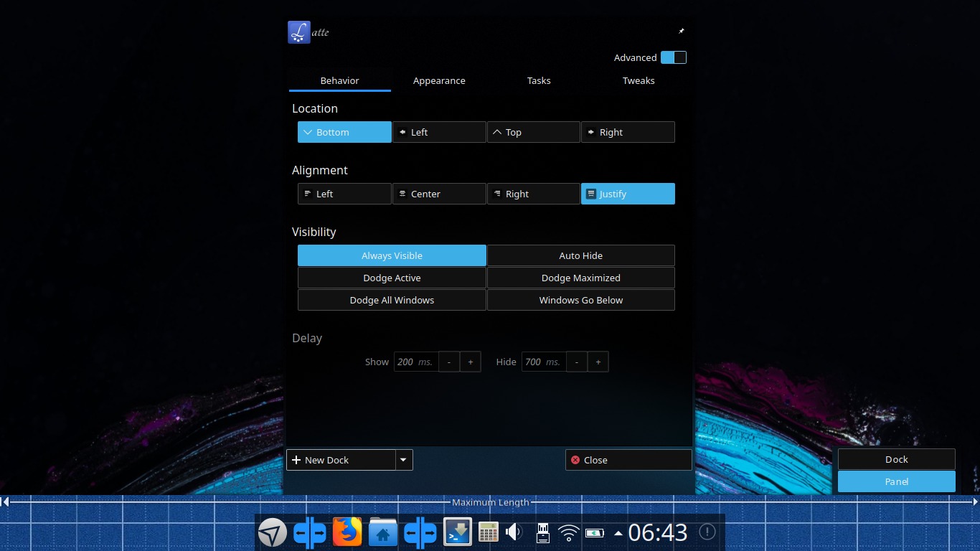Image resolution: width=980 pixels, height=551 pixels.
Task: Show hidden system tray icons arrow
Action: (618, 533)
